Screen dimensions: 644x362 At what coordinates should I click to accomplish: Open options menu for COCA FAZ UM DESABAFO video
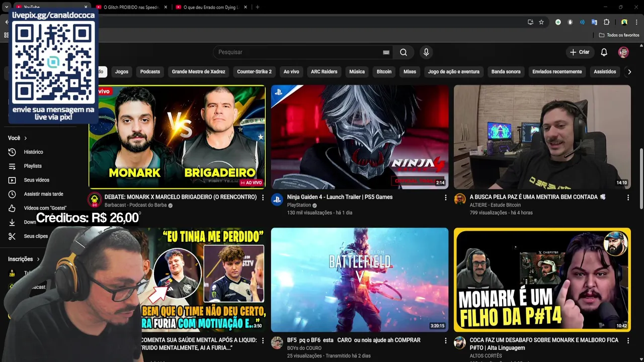click(x=628, y=341)
